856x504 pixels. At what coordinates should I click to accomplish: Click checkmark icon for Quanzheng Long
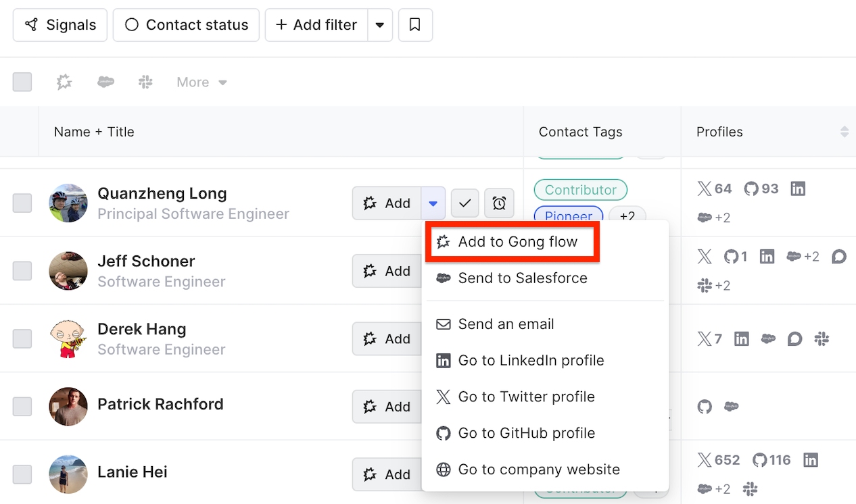465,203
